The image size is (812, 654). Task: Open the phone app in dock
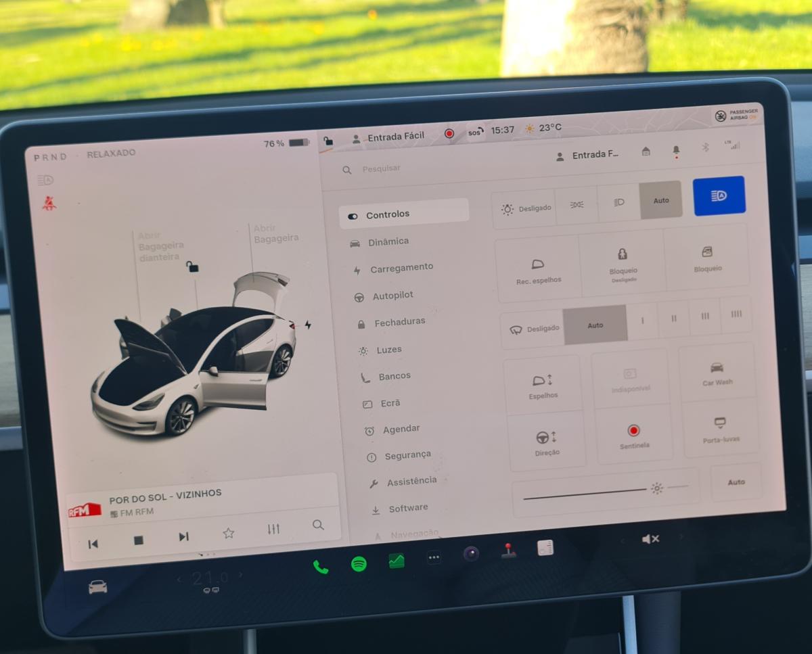(x=321, y=567)
